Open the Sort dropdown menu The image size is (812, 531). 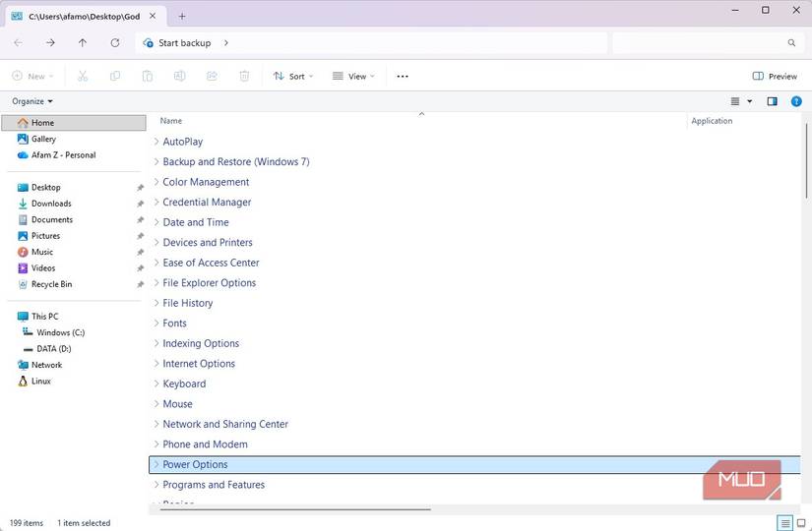coord(293,76)
